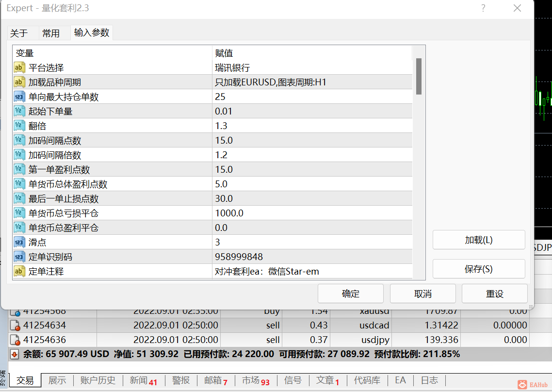The width and height of the screenshot is (552, 392).
Task: Open the 警报 terminal tab
Action: (181, 380)
